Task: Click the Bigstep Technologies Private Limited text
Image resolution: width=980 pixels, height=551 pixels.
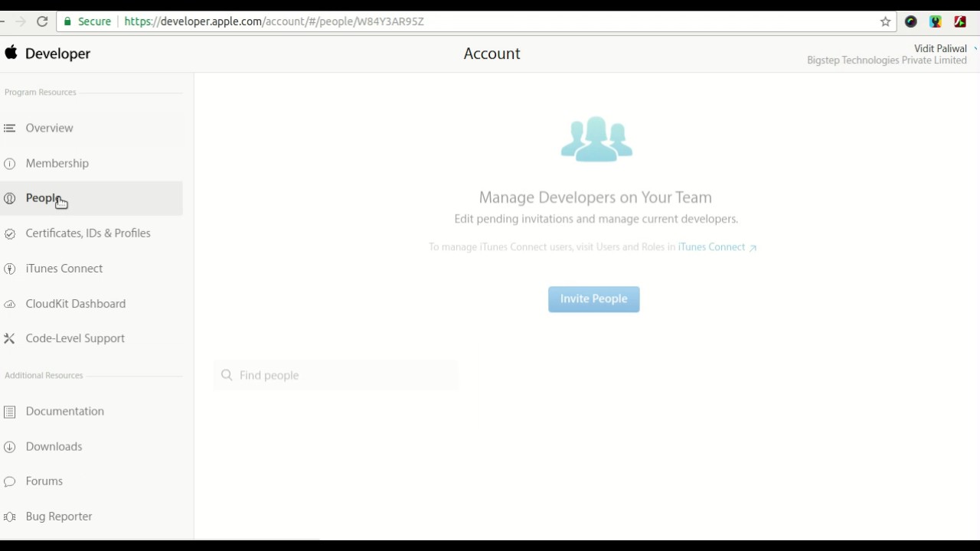Action: click(x=887, y=60)
